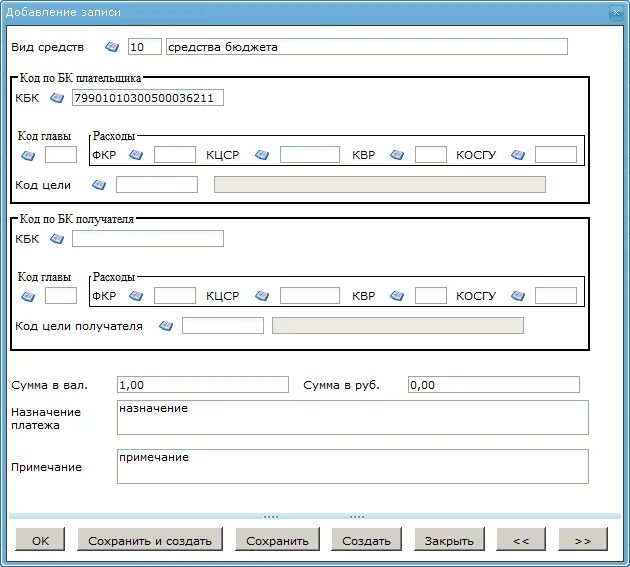
Task: Open the Код цели получателя lookup icon
Action: tap(166, 326)
